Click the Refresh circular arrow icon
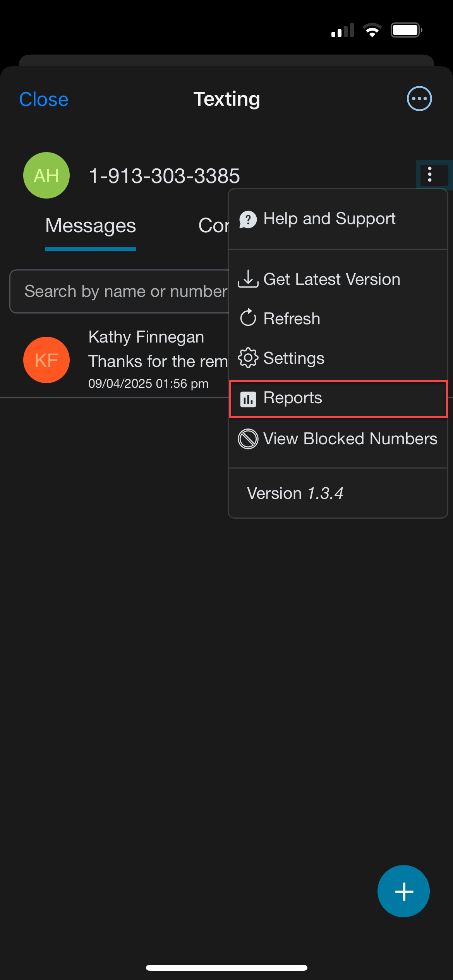 (248, 318)
